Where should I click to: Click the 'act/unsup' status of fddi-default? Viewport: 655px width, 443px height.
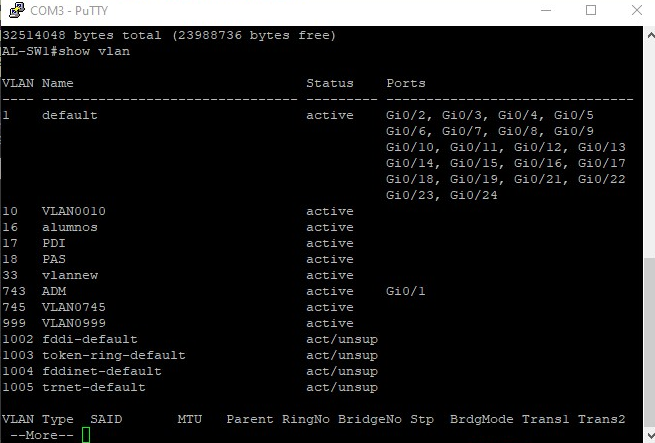pyautogui.click(x=342, y=339)
